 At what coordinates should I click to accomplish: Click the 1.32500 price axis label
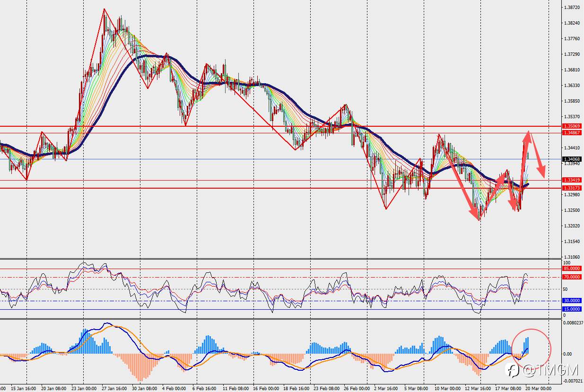click(572, 210)
